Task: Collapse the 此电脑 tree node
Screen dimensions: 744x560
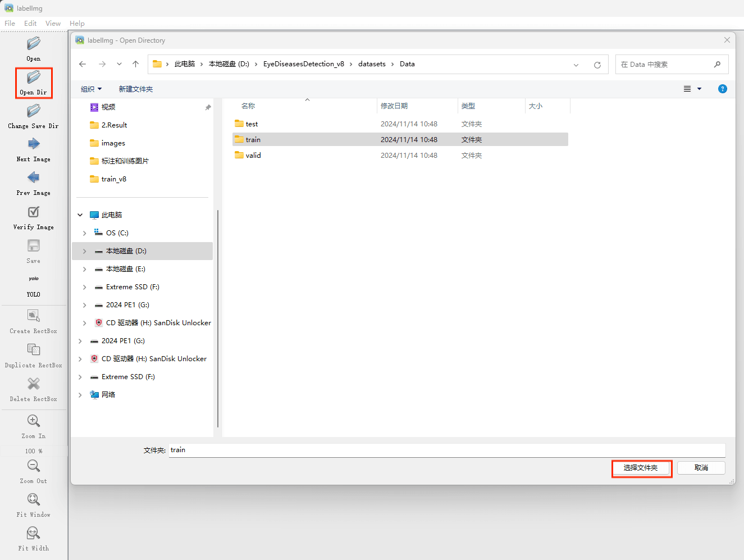Action: pos(80,215)
